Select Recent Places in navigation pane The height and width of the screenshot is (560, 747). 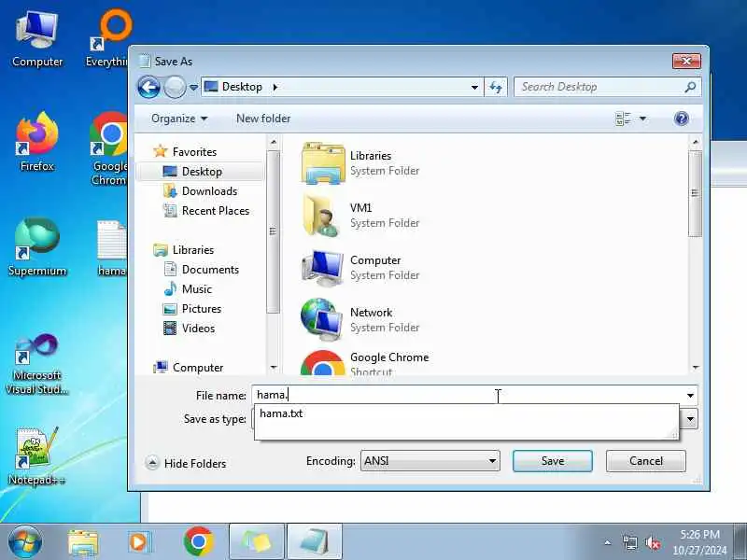coord(216,211)
